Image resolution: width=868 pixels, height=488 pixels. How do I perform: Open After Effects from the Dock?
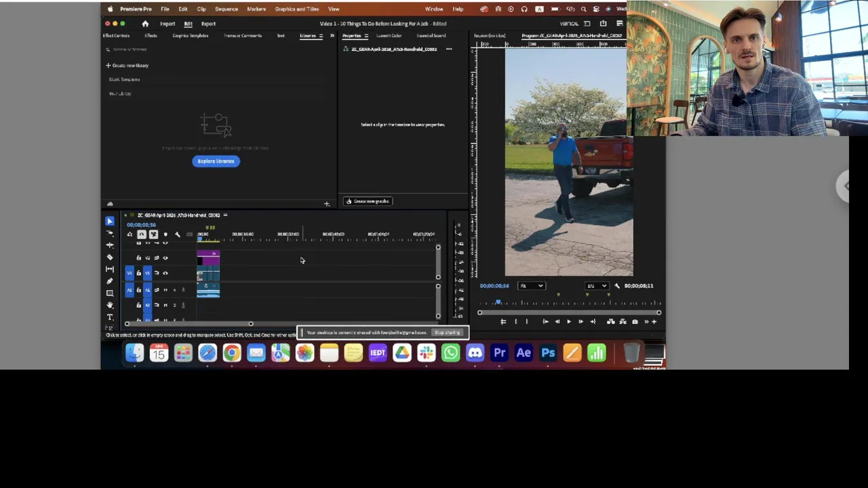[524, 352]
